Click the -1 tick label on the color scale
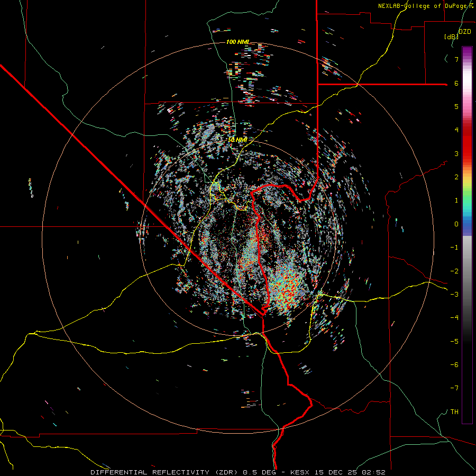This screenshot has height=476, width=476. point(454,248)
